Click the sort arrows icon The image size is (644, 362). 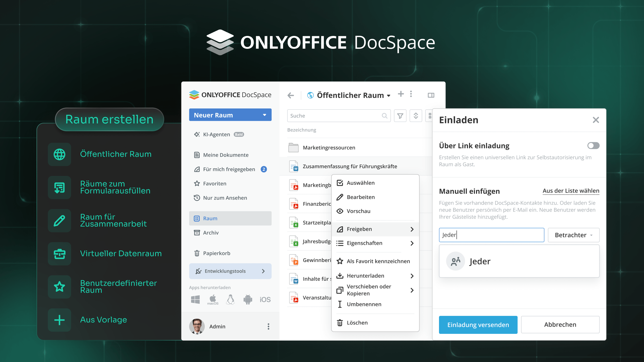[x=416, y=116]
